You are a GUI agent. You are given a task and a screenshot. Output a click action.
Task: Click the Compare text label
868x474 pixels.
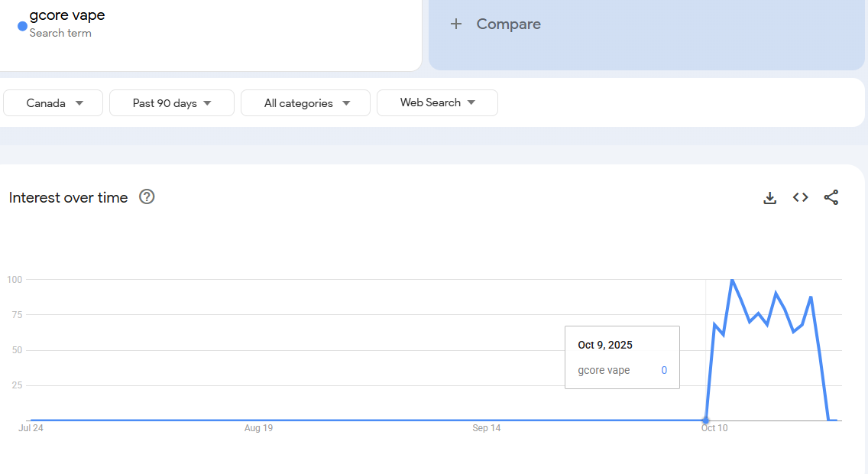coord(508,24)
